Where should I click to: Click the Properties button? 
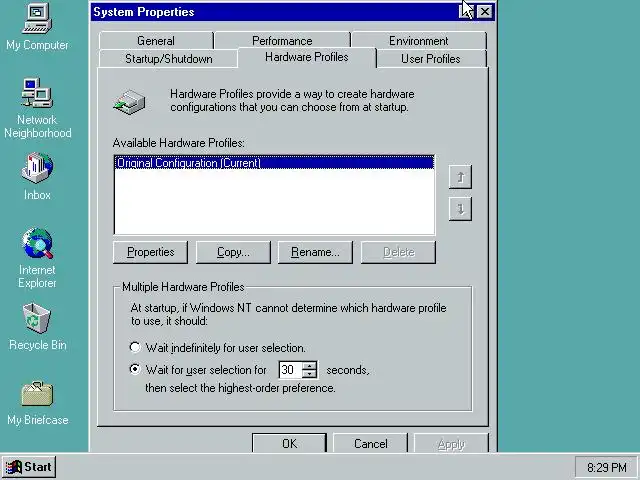150,252
